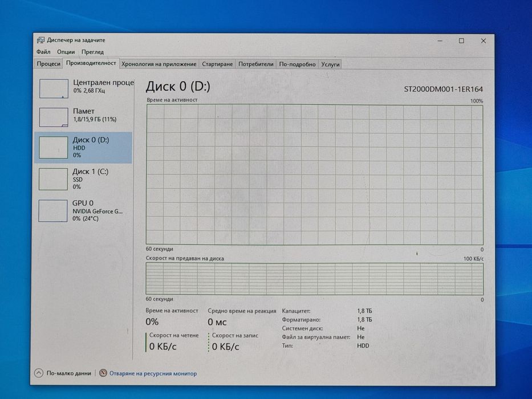Select the Производителност tab
This screenshot has height=399, width=532.
91,63
